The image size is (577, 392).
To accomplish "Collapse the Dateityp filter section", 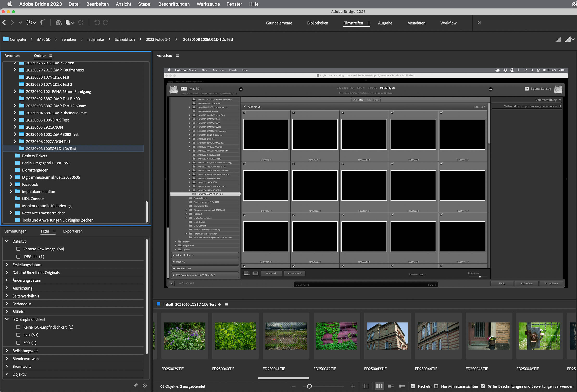I will coord(7,241).
